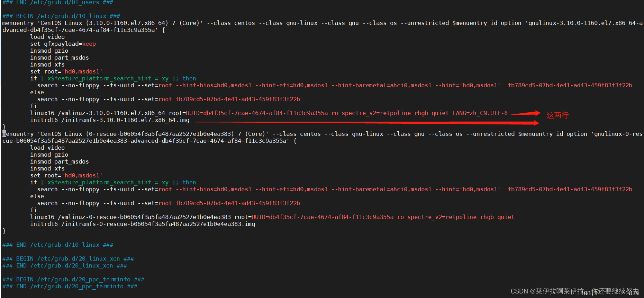Screen dimensions: 644x298
Task: Click the '### BEGIN /etc/grub.d/10_linux ###' comment line
Action: [61, 16]
